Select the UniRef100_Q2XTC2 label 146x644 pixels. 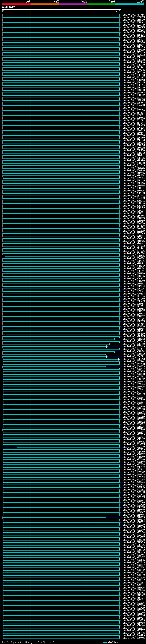(x=134, y=98)
